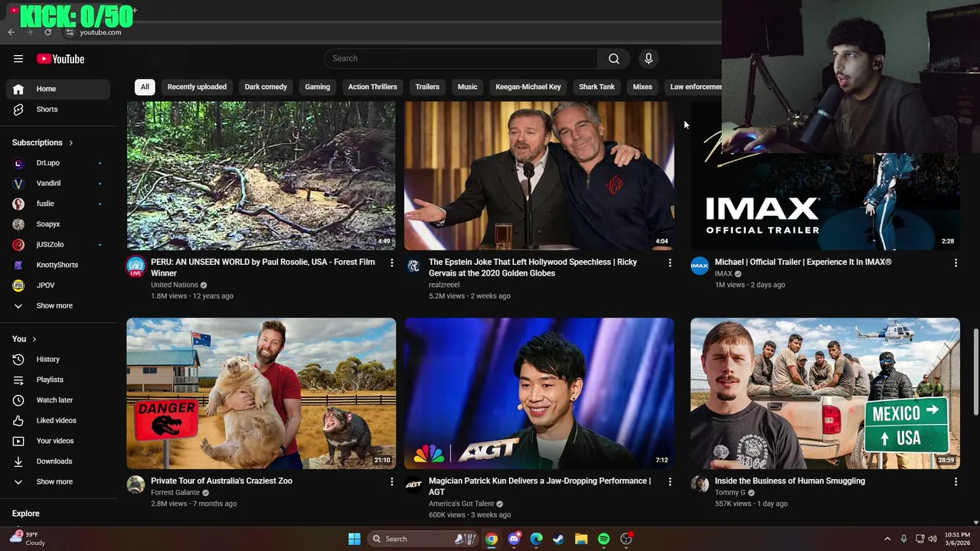Expand Show more under You section
This screenshot has width=980, height=551.
coord(58,482)
